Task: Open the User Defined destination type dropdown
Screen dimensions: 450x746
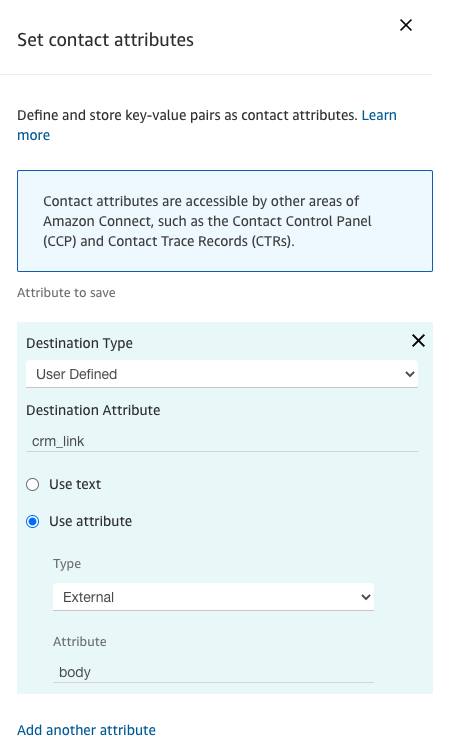Action: pyautogui.click(x=222, y=374)
